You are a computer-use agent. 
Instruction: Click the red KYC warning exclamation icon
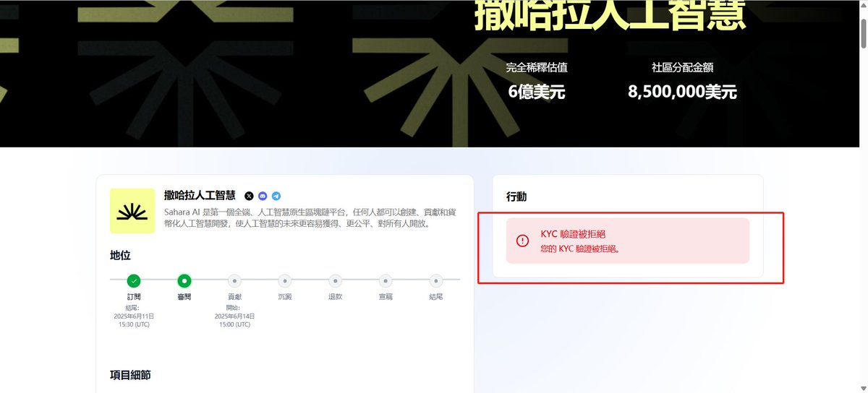522,241
